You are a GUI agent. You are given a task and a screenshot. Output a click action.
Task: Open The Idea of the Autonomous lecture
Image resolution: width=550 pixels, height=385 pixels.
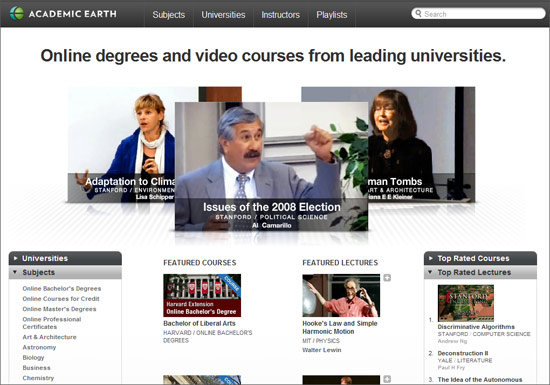[x=479, y=380]
